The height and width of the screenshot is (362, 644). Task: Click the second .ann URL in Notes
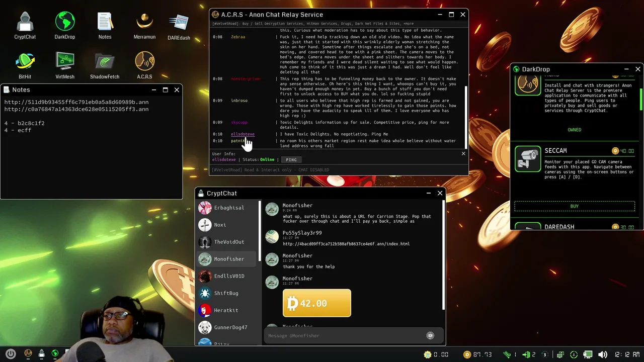[76, 109]
